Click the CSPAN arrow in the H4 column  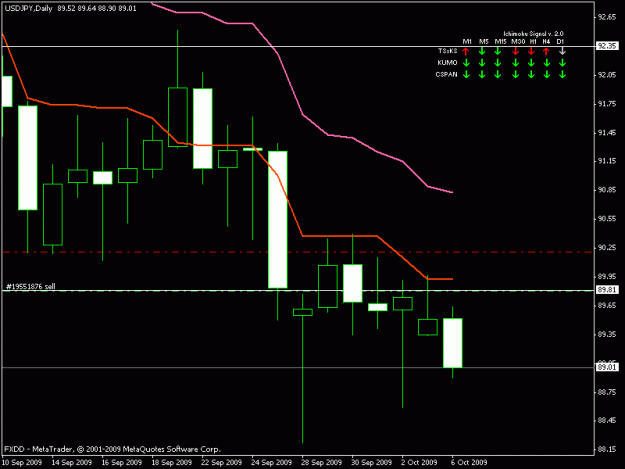pyautogui.click(x=546, y=75)
